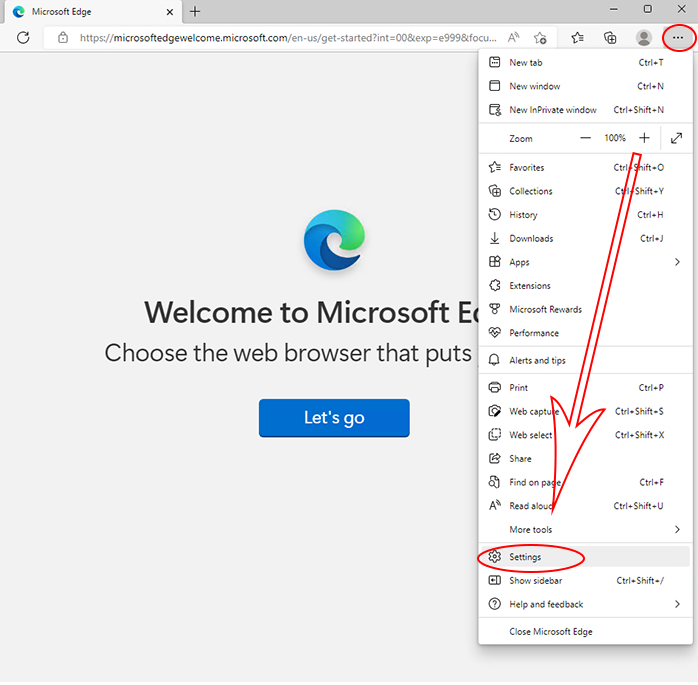Click the zoom in plus button
Image resolution: width=698 pixels, height=685 pixels.
pyautogui.click(x=644, y=138)
